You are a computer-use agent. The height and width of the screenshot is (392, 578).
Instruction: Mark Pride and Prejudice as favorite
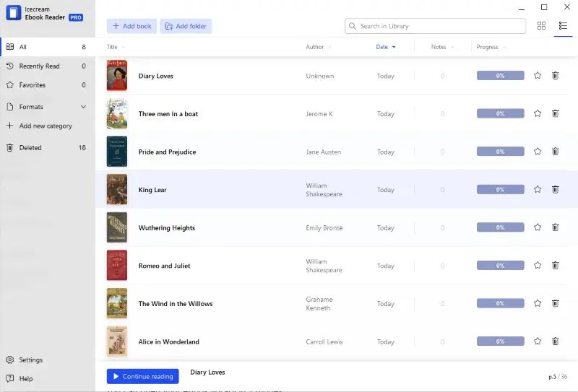click(538, 152)
